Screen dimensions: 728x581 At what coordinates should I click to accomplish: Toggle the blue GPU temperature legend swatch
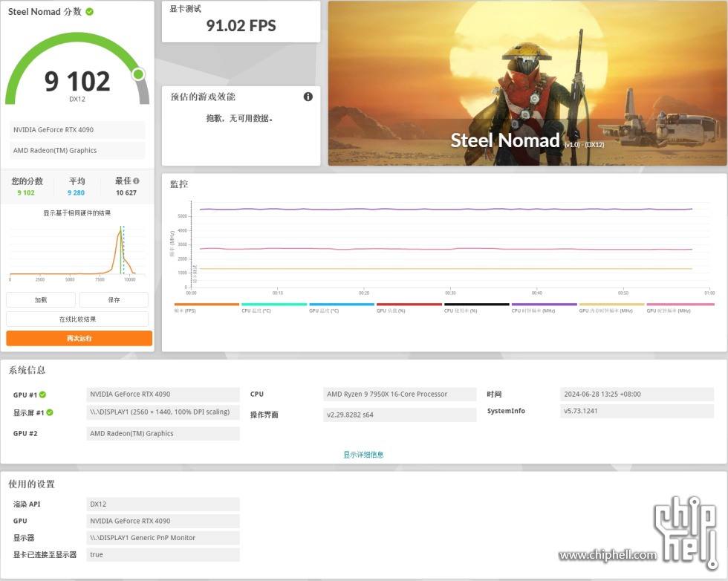coord(342,304)
